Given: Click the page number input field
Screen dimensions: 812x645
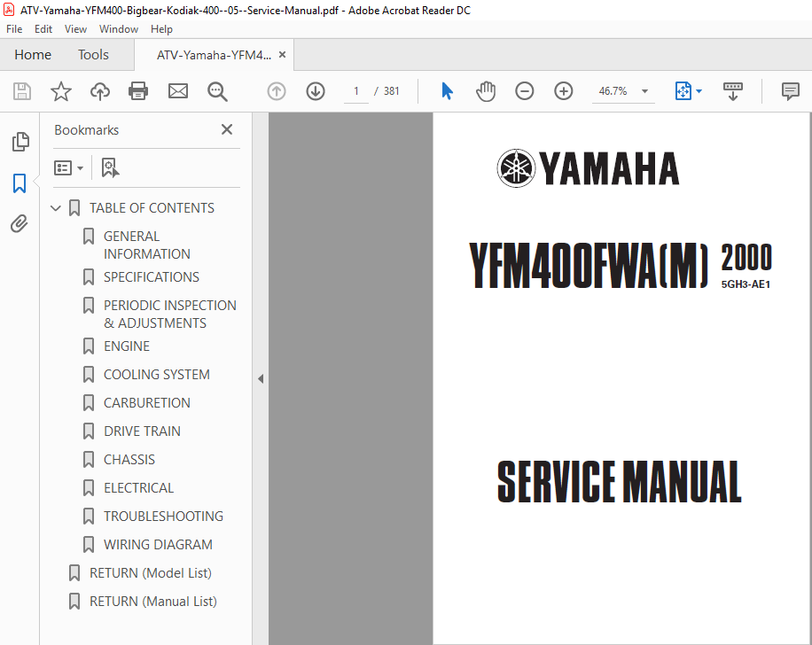Looking at the screenshot, I should [x=356, y=91].
